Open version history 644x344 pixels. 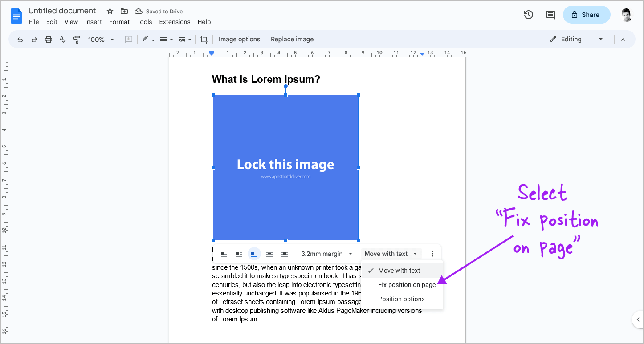528,14
